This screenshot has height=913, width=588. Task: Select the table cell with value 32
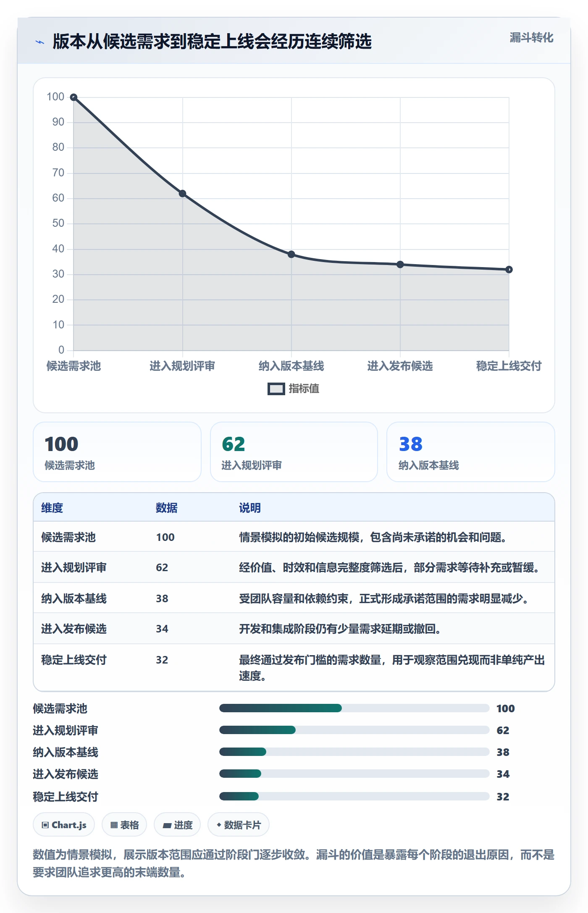[x=162, y=660]
